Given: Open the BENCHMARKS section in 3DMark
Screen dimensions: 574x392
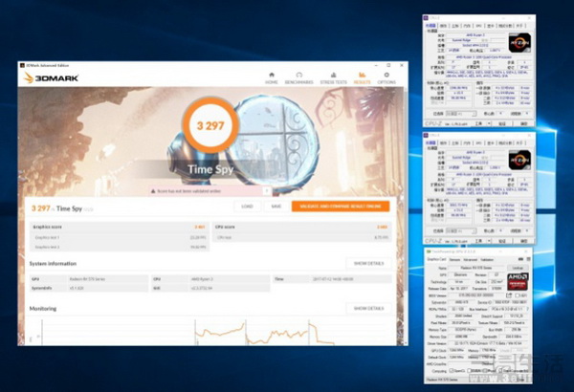Looking at the screenshot, I should click(x=299, y=78).
